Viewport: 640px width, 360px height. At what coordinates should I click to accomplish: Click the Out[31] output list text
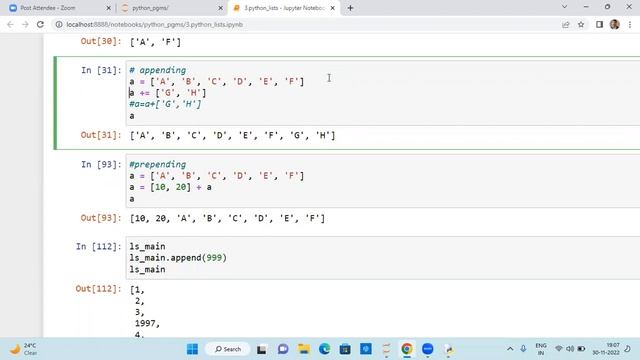(232, 135)
